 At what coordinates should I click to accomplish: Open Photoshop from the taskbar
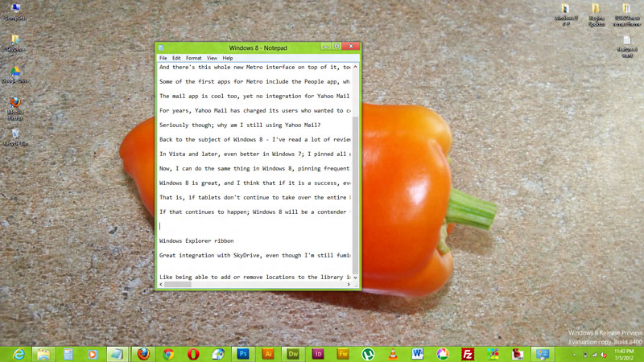(243, 354)
